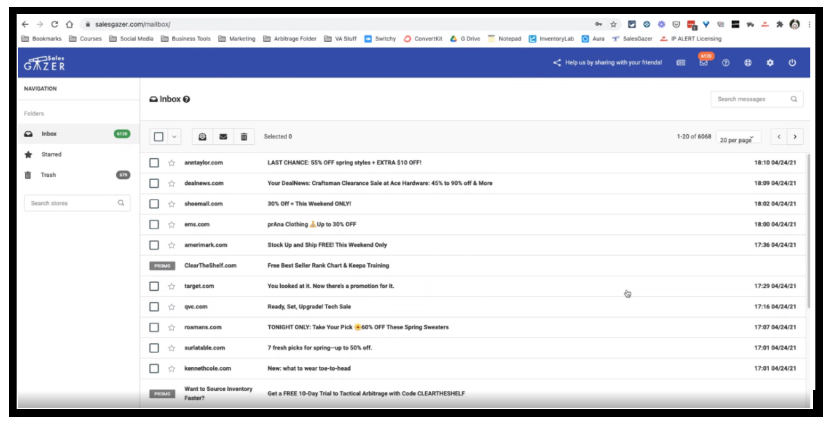Click the share icon in header

click(x=557, y=62)
